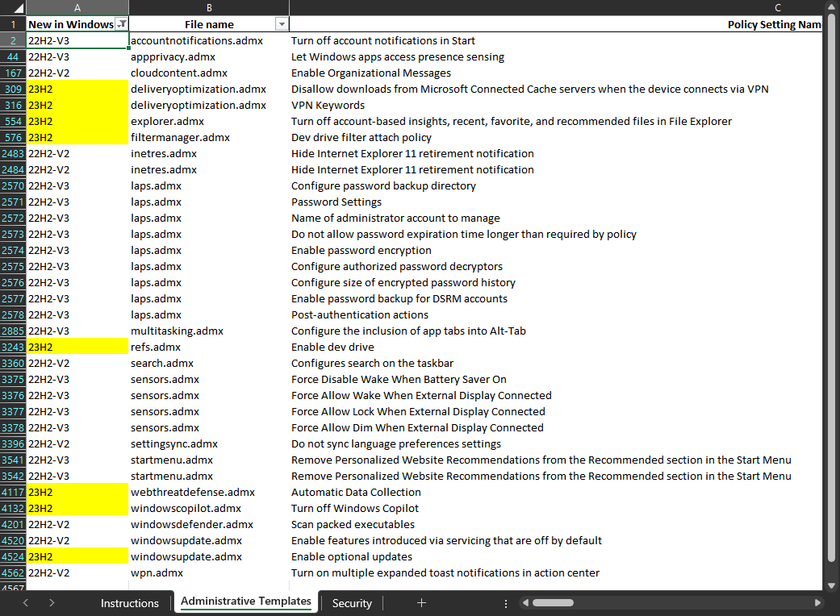Viewport: 840px width, 616px height.
Task: Select cell 'wpn.admx'
Action: pyautogui.click(x=209, y=572)
